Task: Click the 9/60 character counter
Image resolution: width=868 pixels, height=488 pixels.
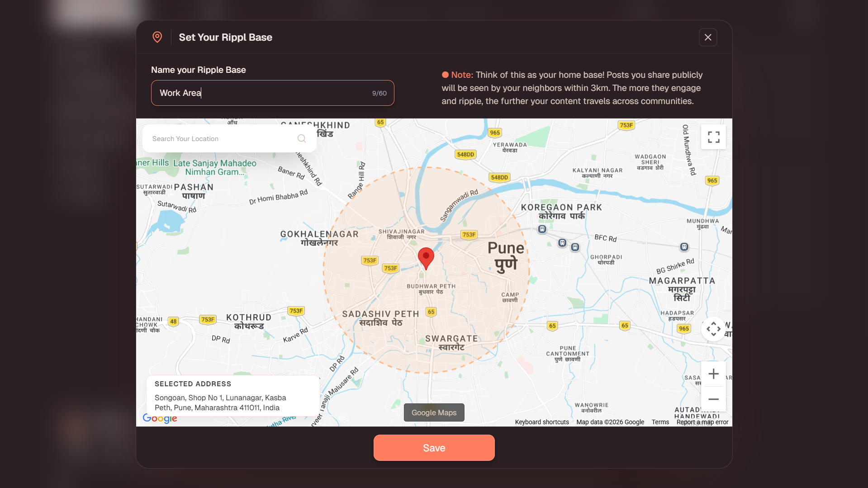Action: (x=379, y=93)
